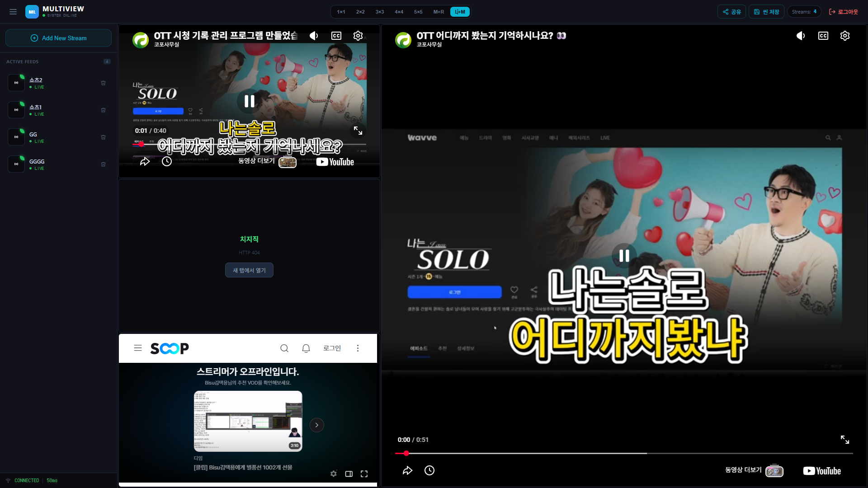The image size is (868, 488).
Task: Open the SOOP hamburger menu
Action: point(138,348)
